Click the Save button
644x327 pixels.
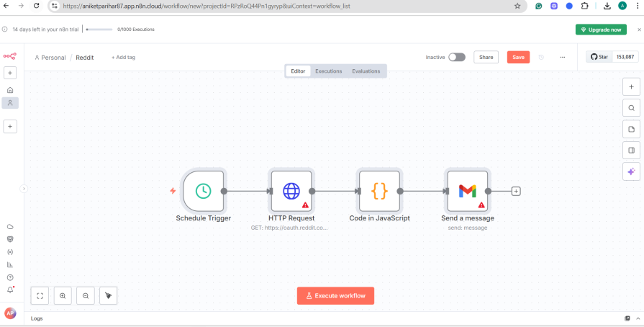coord(518,57)
